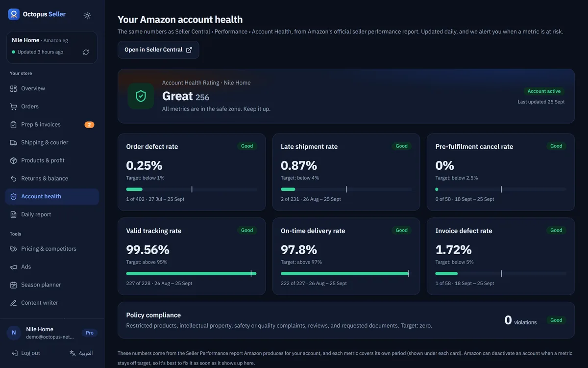Click the 97.8% on-time delivery value
588x368 pixels.
(299, 250)
